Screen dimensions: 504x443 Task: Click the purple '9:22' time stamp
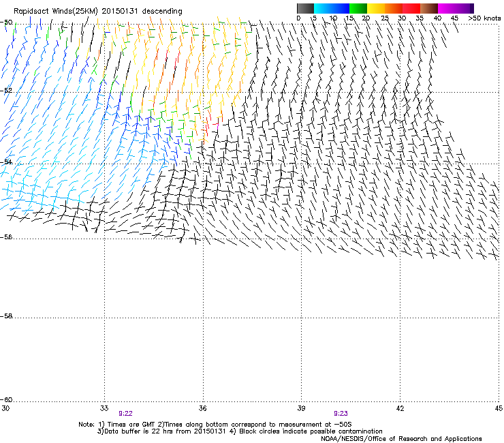[125, 414]
